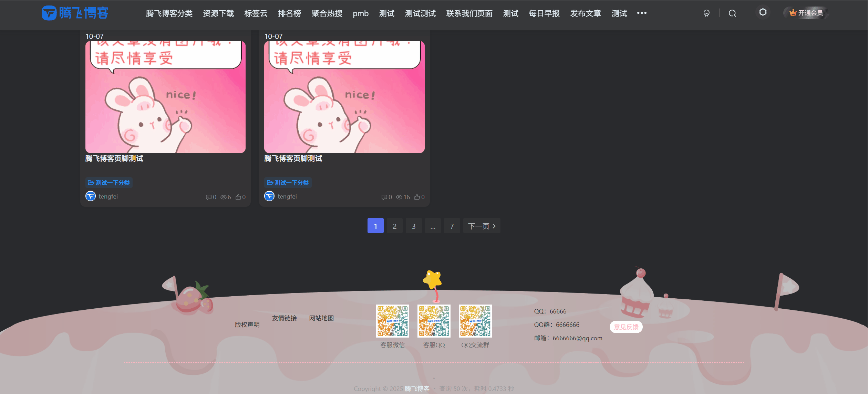868x394 pixels.
Task: Click the 意见反馈 feedback button
Action: tap(626, 327)
